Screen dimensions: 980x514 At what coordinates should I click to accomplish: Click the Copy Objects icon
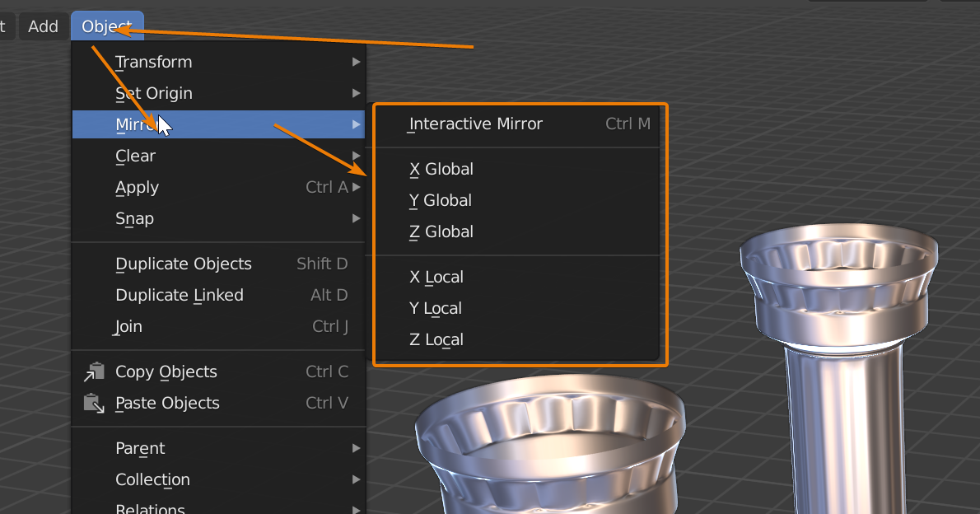point(93,372)
